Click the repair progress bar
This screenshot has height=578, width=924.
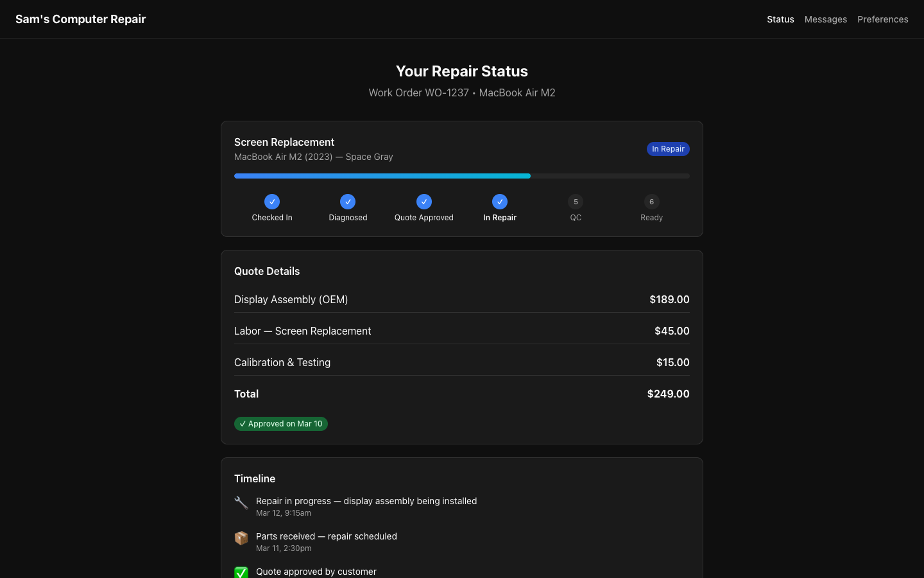click(462, 175)
